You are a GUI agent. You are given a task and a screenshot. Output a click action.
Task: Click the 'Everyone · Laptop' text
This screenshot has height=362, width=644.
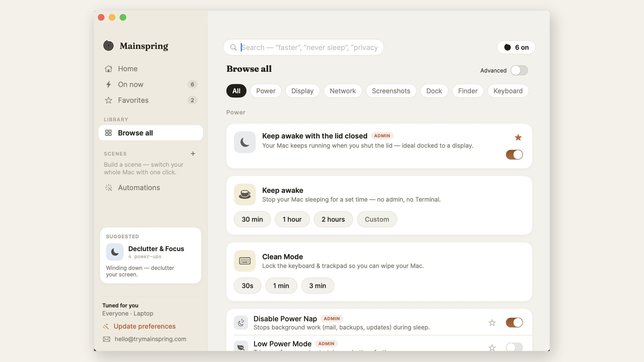click(x=128, y=314)
